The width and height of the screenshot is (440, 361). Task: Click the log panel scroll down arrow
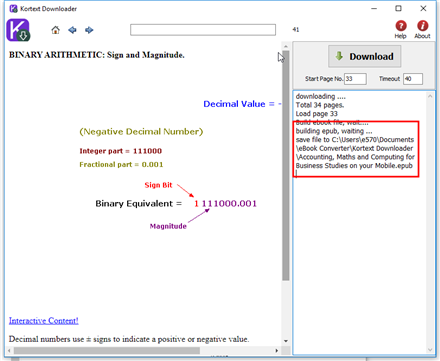point(430,349)
